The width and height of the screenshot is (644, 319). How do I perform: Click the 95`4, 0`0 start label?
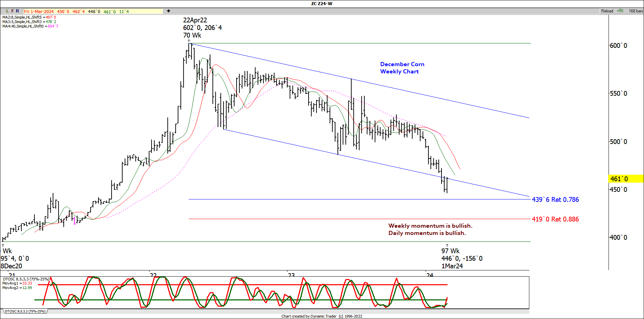point(15,258)
